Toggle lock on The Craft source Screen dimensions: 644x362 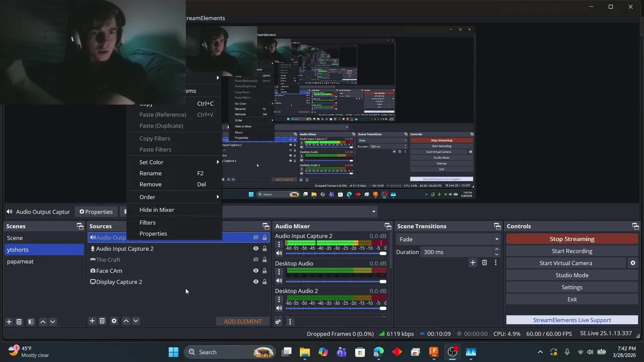[265, 259]
